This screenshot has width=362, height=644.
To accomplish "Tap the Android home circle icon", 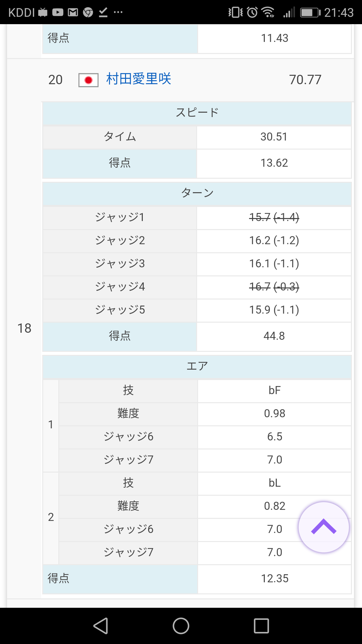I will coord(181,626).
